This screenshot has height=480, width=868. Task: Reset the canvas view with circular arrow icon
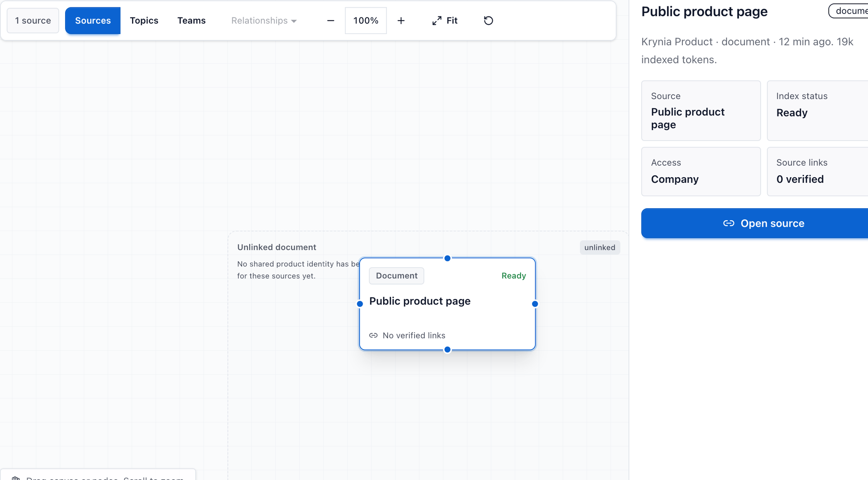pyautogui.click(x=488, y=21)
